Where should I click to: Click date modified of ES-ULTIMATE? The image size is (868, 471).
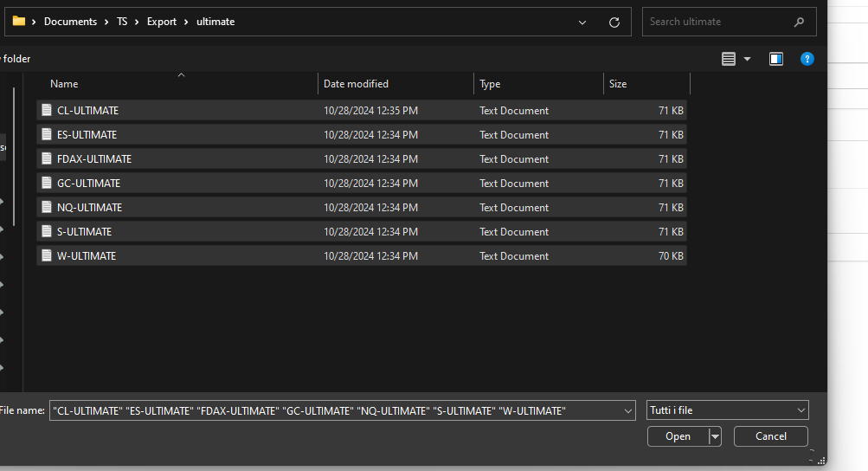pos(370,135)
